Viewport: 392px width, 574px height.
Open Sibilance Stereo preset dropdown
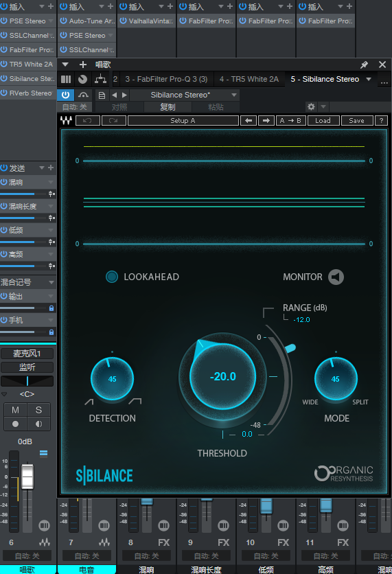click(185, 95)
